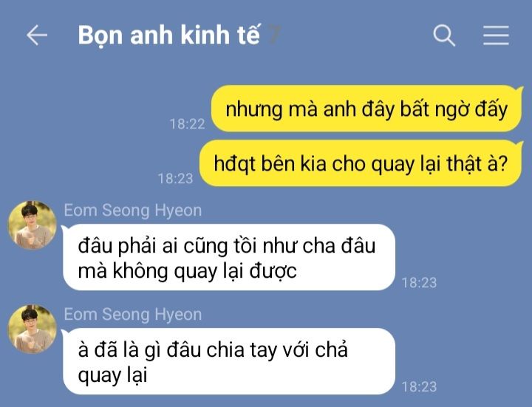
Task: Go back using the left arrow icon
Action: [x=37, y=35]
